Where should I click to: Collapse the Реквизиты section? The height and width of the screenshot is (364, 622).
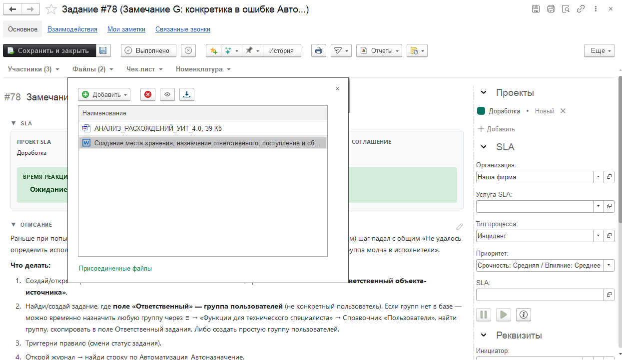point(483,336)
